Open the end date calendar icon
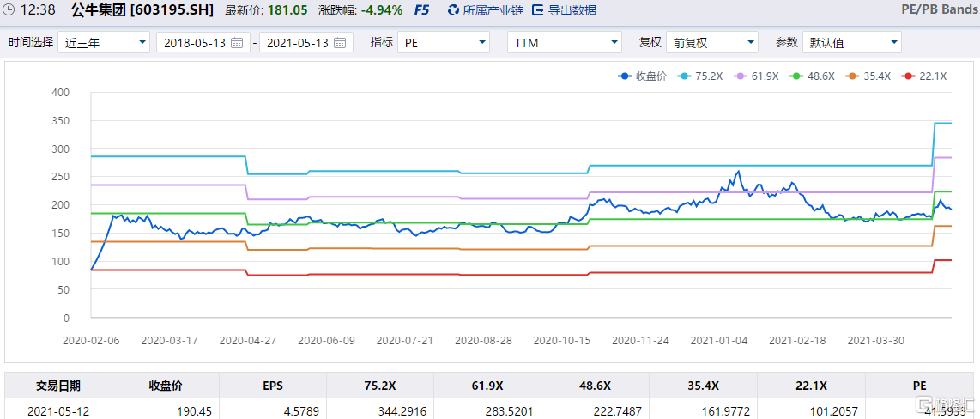Image resolution: width=980 pixels, height=419 pixels. (x=339, y=43)
